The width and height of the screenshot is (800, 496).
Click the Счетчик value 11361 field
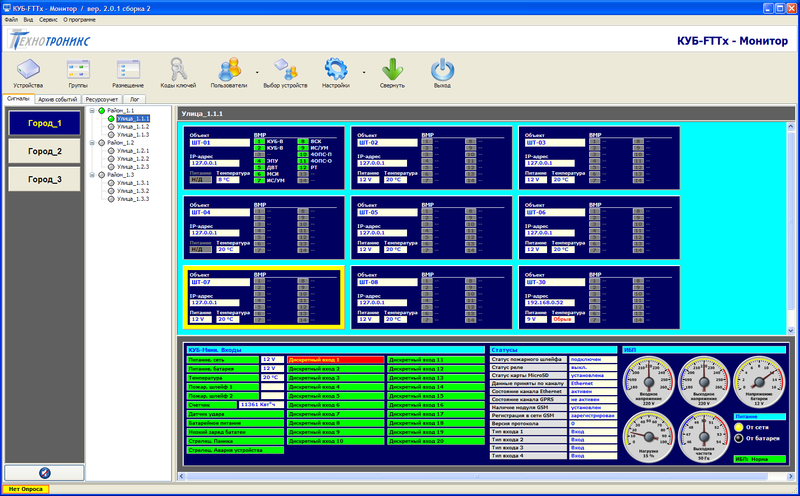[x=261, y=405]
